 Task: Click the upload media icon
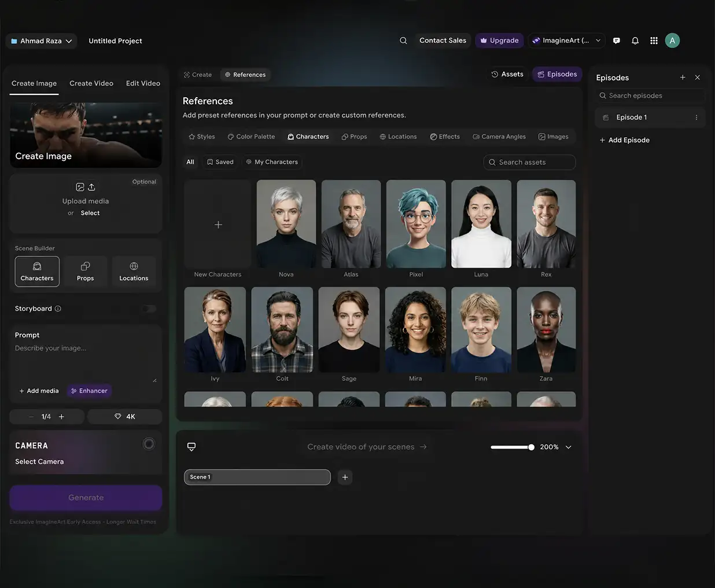tap(91, 187)
